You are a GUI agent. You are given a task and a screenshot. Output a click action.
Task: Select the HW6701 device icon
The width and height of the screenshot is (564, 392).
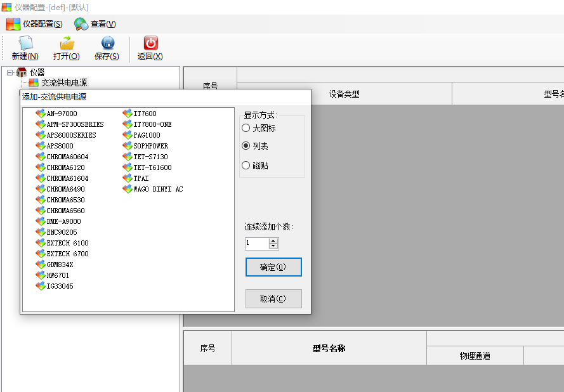point(41,275)
